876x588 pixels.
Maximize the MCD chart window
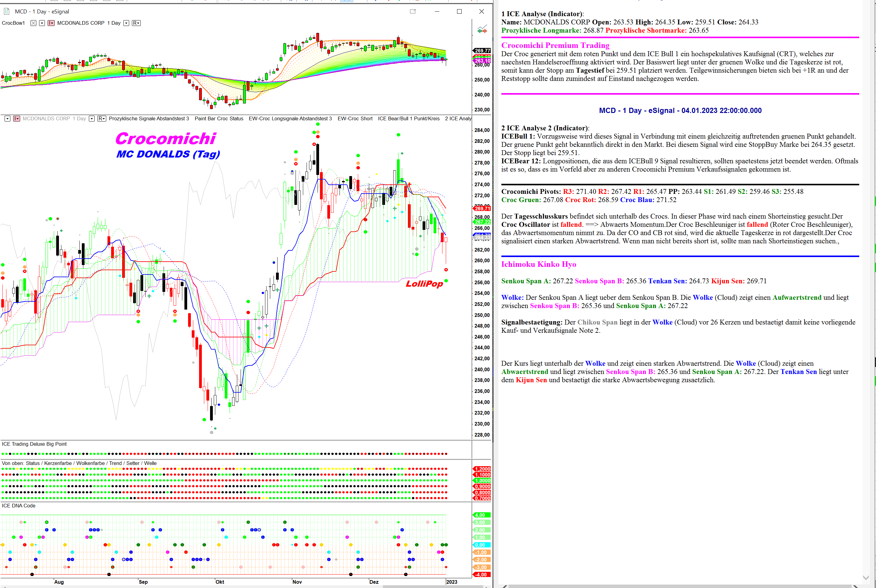[459, 11]
